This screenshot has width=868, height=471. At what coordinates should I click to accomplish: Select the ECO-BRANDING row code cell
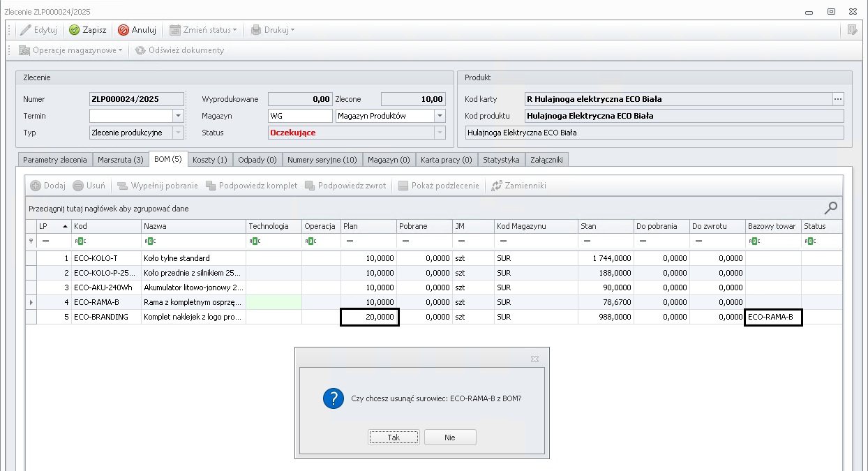(x=106, y=317)
